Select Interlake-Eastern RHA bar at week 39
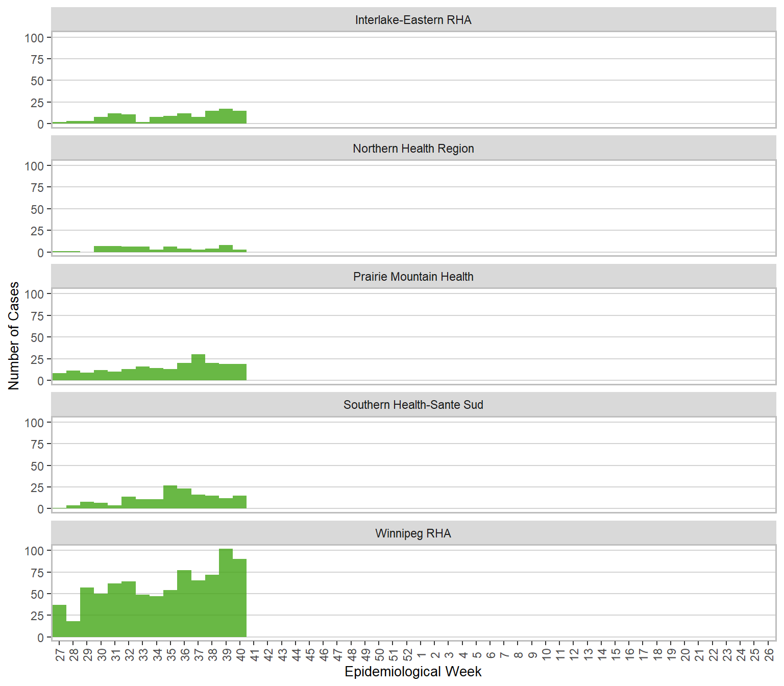This screenshot has width=784, height=686. click(x=226, y=116)
